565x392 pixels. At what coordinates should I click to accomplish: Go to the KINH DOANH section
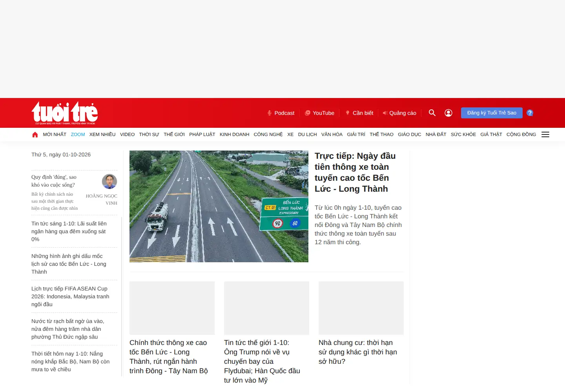(234, 134)
